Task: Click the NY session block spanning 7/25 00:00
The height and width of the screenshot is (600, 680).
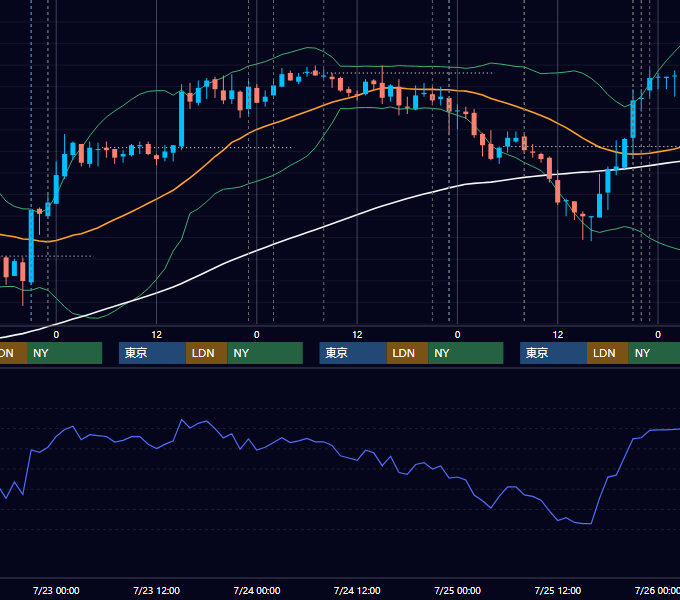Action: tap(466, 353)
